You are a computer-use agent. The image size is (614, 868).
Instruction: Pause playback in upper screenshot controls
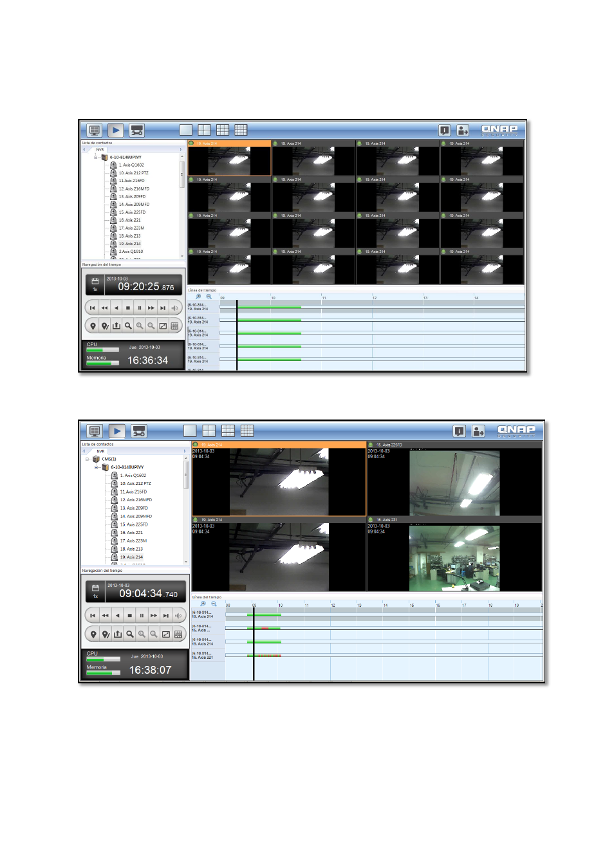[x=140, y=308]
